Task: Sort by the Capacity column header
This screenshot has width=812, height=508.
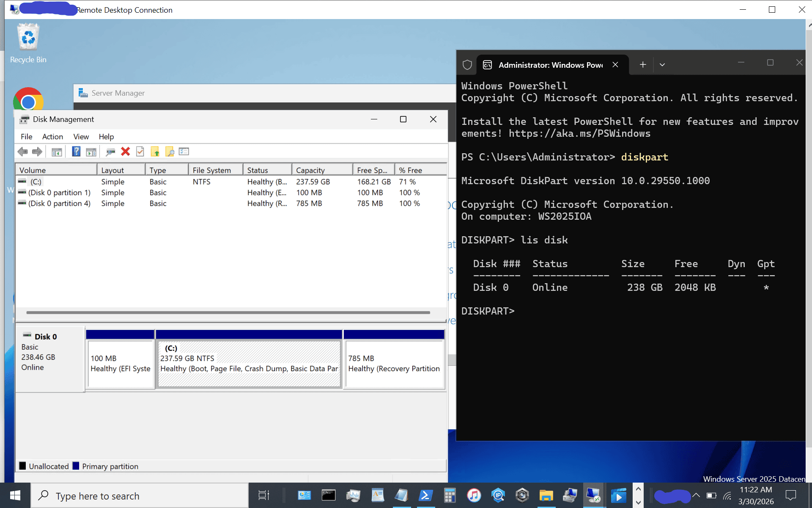Action: (322, 170)
